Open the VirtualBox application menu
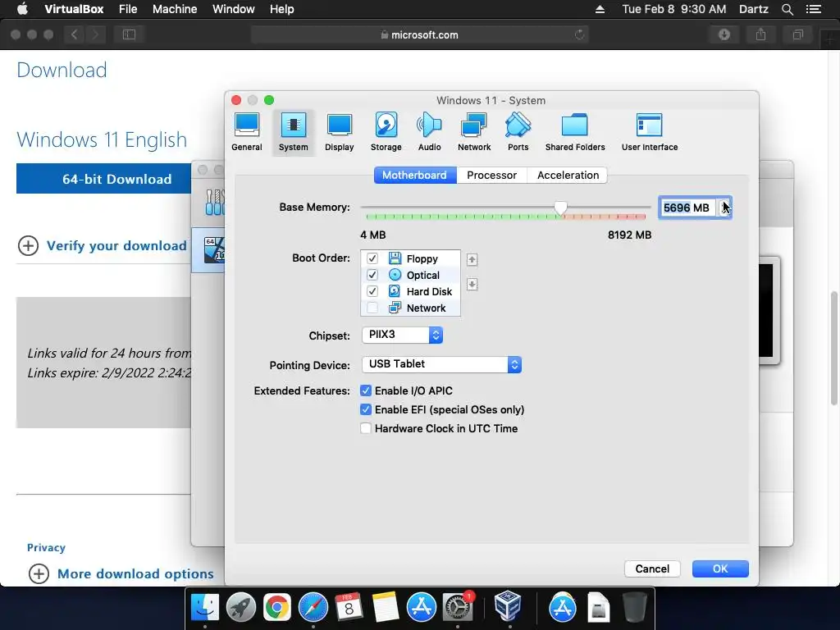Image resolution: width=840 pixels, height=630 pixels. [74, 9]
